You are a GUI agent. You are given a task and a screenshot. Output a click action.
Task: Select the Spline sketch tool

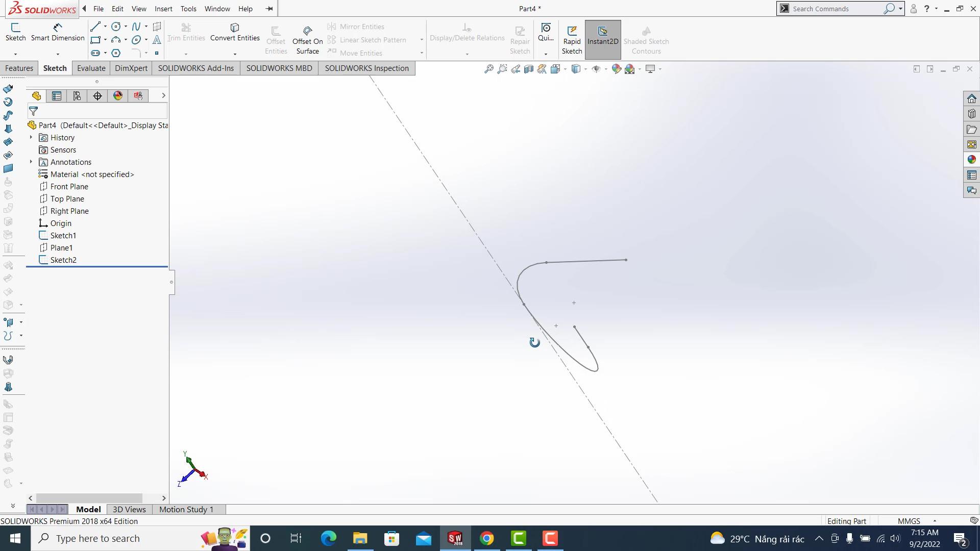pyautogui.click(x=136, y=27)
